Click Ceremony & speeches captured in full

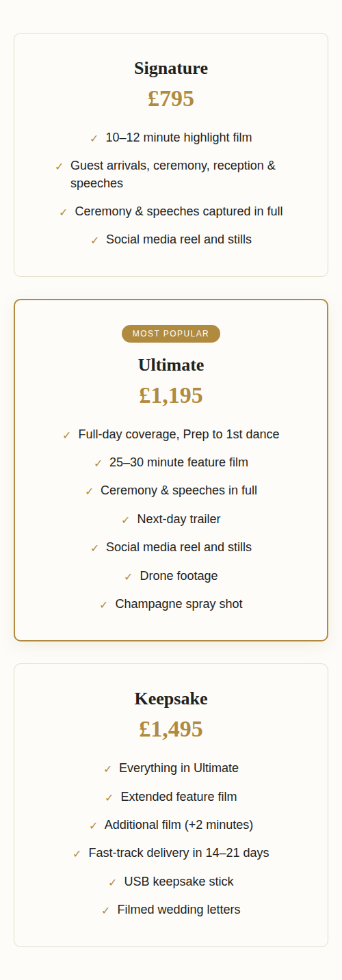179,211
